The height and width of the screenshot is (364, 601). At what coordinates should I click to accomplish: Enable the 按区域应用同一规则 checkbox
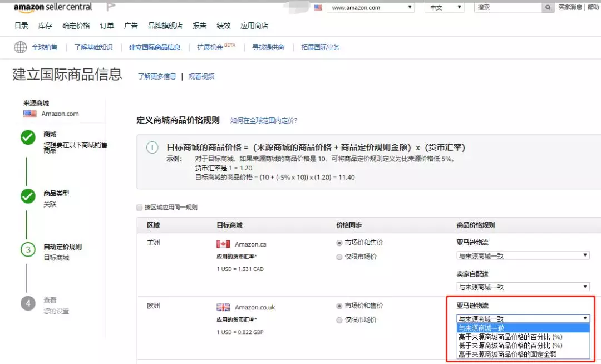tap(139, 207)
